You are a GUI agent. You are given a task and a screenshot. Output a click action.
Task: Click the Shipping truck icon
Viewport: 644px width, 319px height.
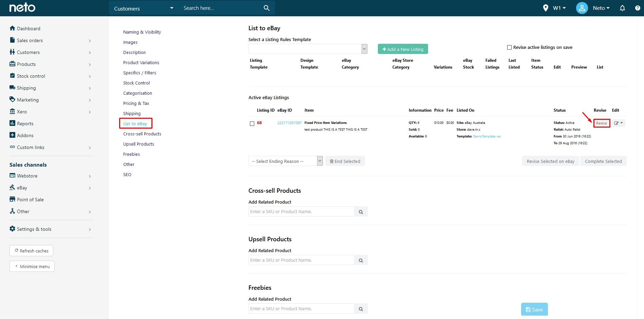(x=13, y=88)
